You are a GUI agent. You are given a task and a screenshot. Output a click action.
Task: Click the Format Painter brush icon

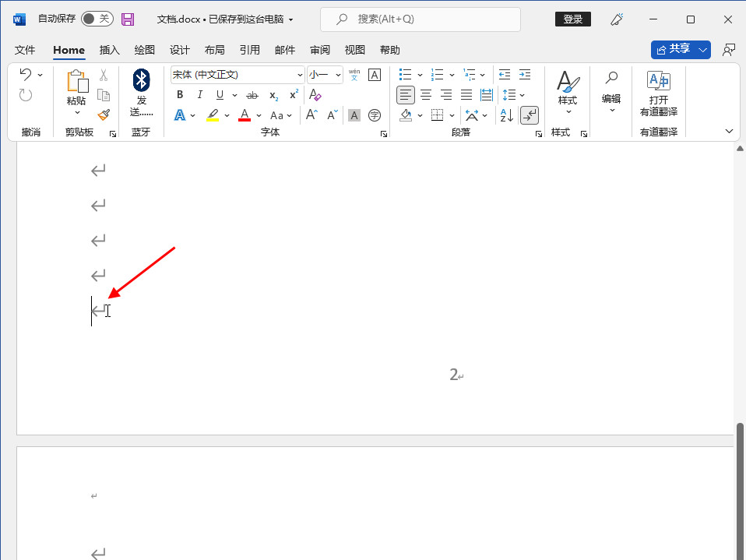click(x=104, y=114)
